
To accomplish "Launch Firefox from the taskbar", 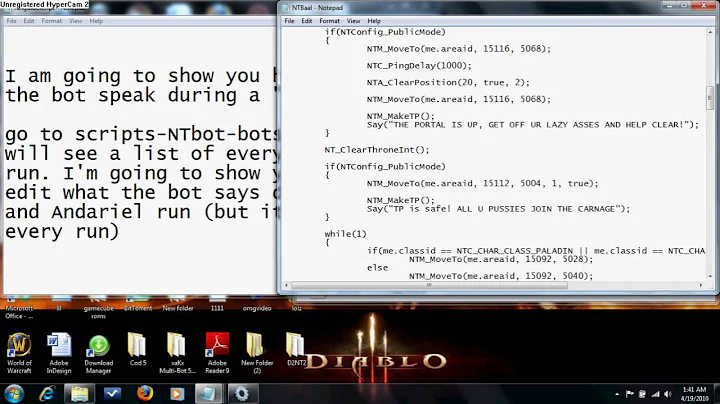I will 145,393.
